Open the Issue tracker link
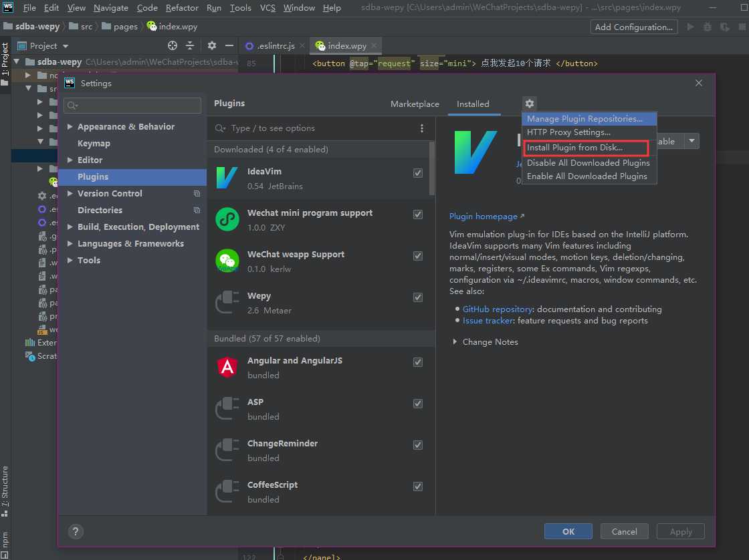 [x=488, y=320]
